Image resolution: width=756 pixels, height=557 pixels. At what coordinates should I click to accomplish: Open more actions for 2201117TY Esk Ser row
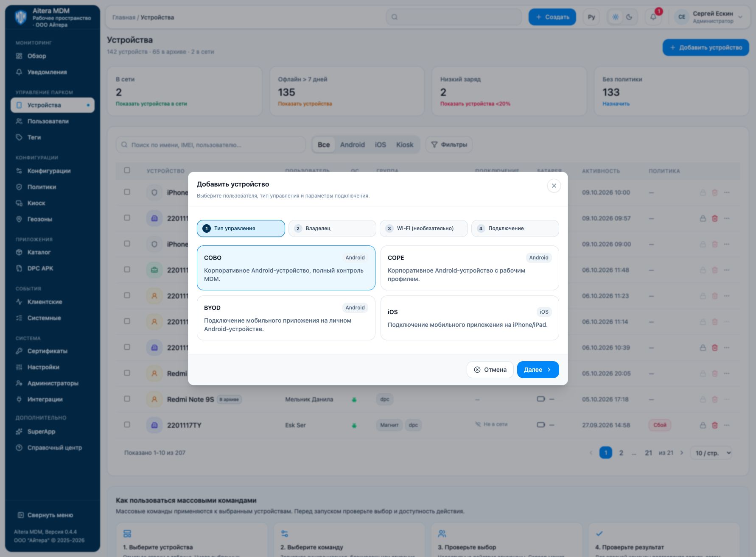pyautogui.click(x=727, y=425)
